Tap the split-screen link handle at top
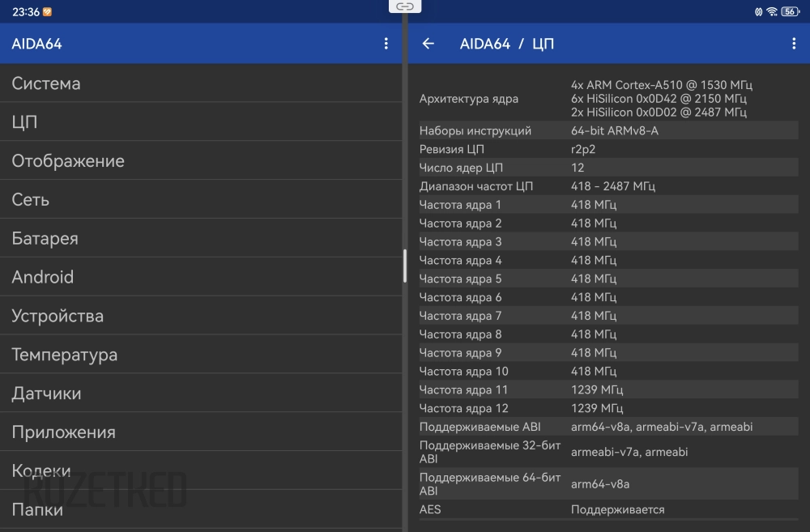The image size is (810, 532). [x=405, y=6]
